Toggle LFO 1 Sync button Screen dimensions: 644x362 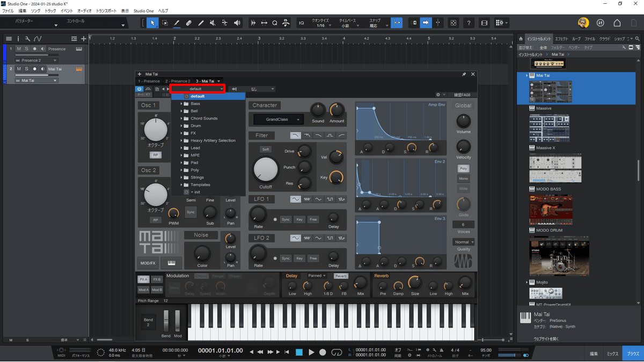pos(286,219)
